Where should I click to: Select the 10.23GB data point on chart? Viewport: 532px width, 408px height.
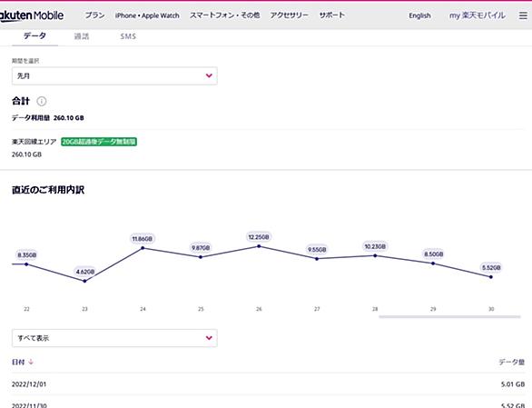[x=375, y=255]
